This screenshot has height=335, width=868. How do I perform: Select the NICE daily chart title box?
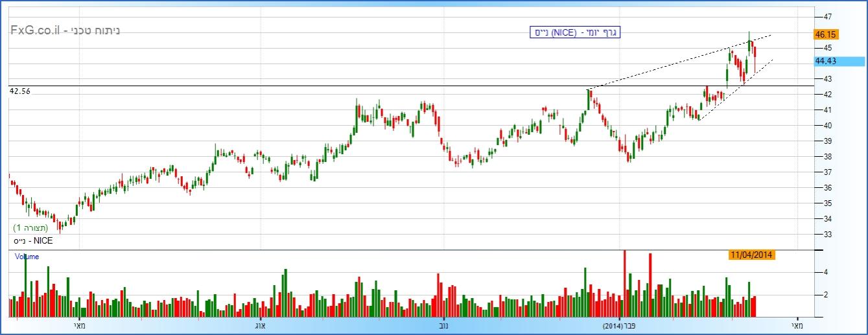click(574, 32)
